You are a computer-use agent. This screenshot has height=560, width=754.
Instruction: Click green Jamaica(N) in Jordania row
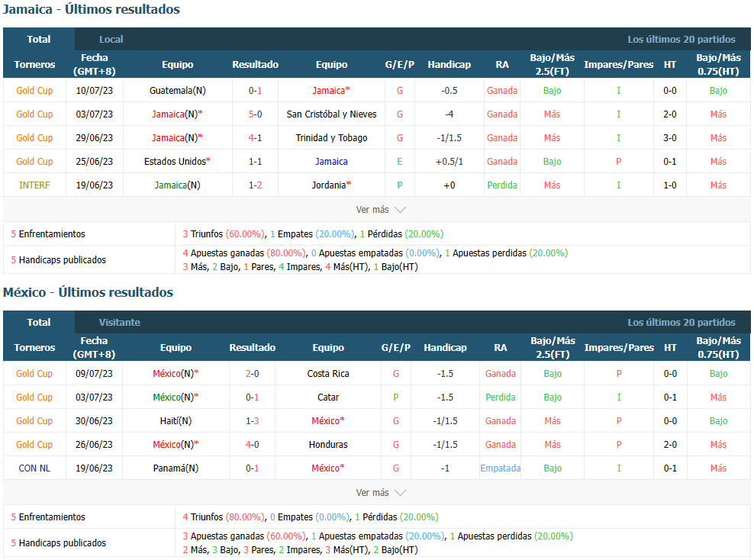(x=178, y=185)
